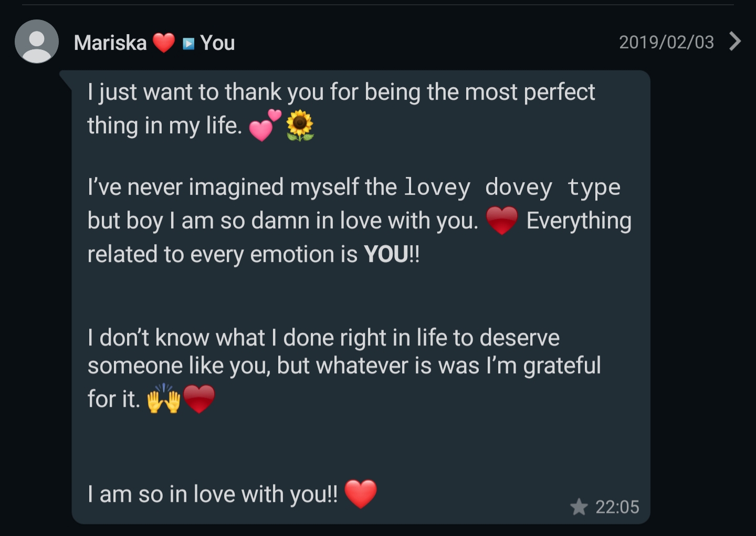
Task: Click the star icon on the message
Action: coord(579,507)
